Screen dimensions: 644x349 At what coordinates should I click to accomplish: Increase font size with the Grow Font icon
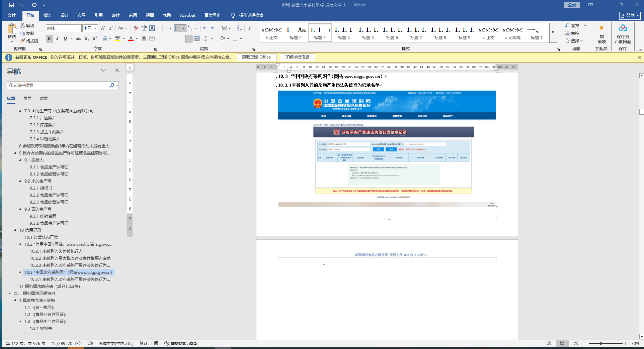tap(103, 28)
